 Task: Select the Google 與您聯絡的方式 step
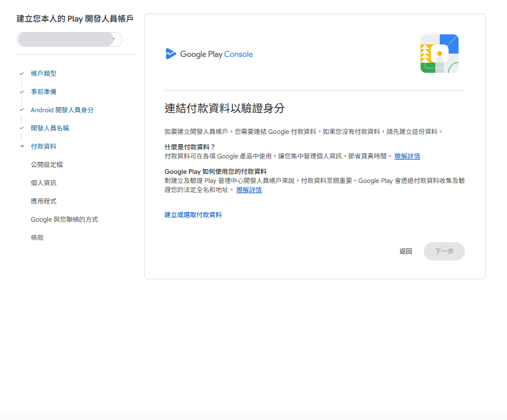(x=64, y=219)
